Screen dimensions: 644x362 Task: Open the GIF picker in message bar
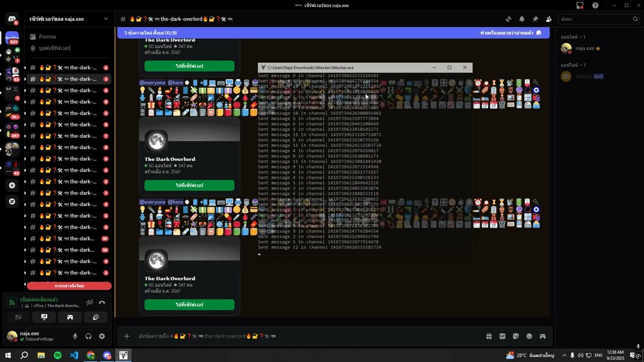[x=502, y=336]
